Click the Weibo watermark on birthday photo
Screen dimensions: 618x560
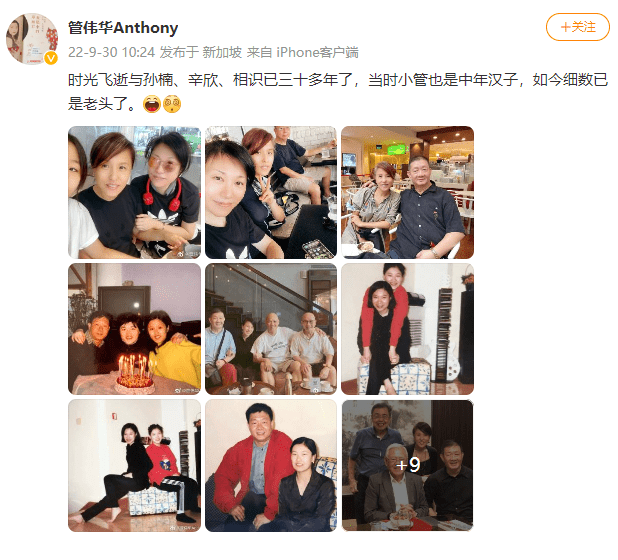point(188,390)
